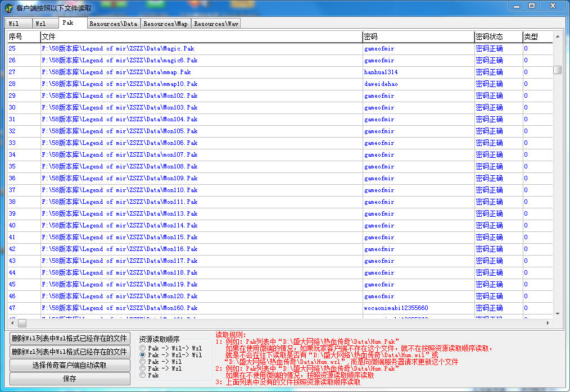This screenshot has width=570, height=392.
Task: Select the magic6.Pak file row
Action: click(x=280, y=60)
